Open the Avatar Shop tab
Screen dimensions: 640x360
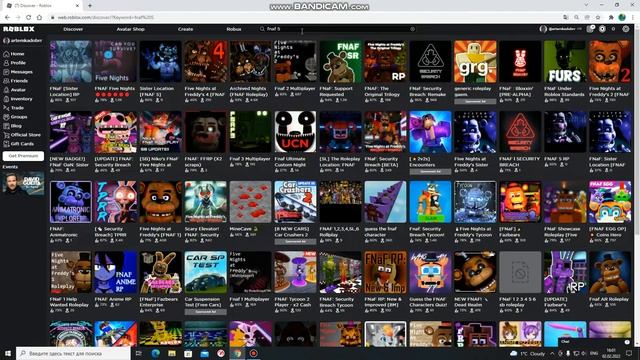131,29
